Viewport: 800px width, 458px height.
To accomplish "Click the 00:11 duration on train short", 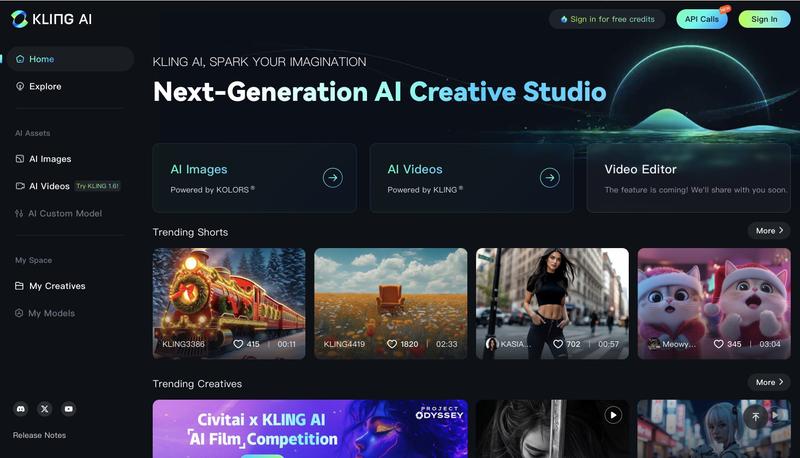I will coord(287,344).
